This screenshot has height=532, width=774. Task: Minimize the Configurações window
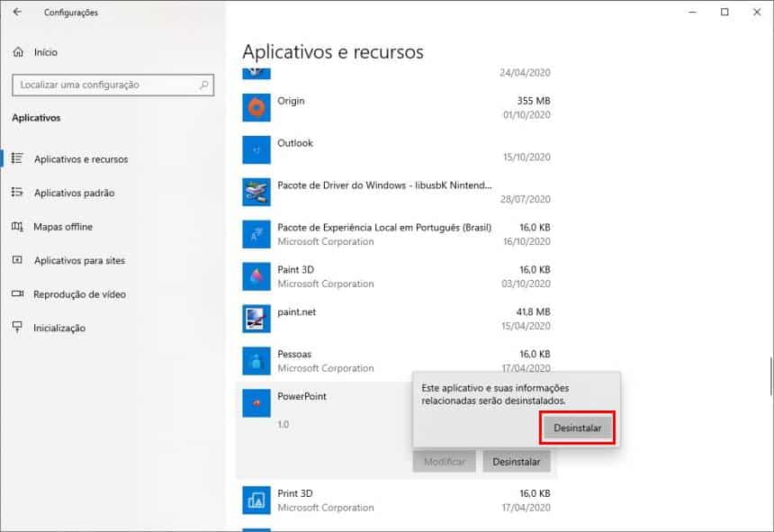[693, 12]
